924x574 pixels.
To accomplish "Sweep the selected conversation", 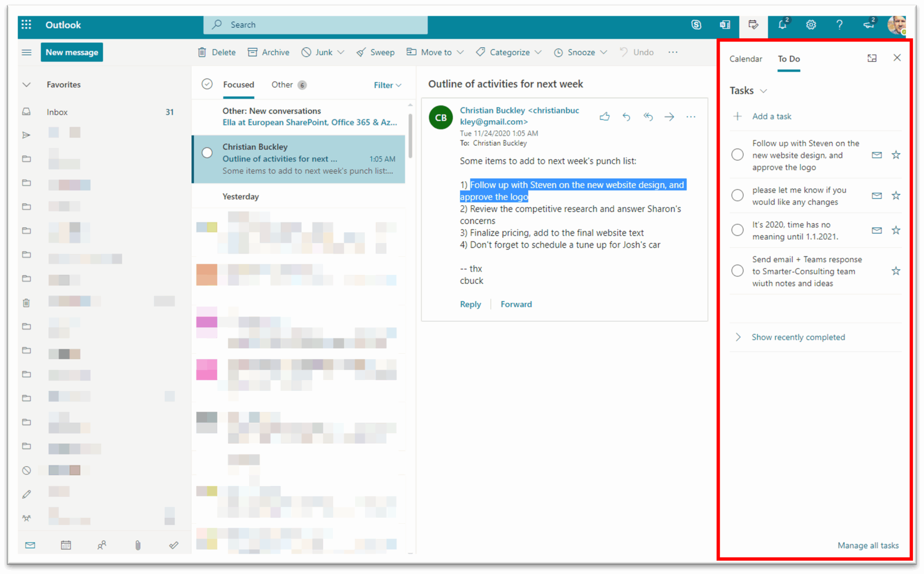I will (x=375, y=52).
